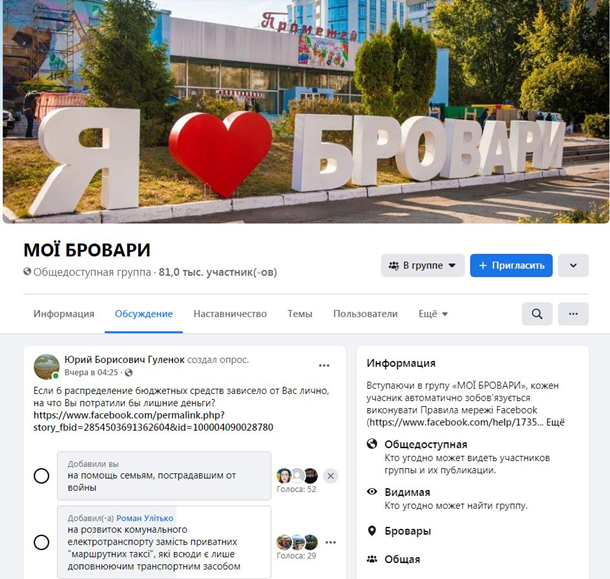Image resolution: width=610 pixels, height=579 pixels.
Task: Expand the chevron dropdown next to Пригласить
Action: [573, 265]
